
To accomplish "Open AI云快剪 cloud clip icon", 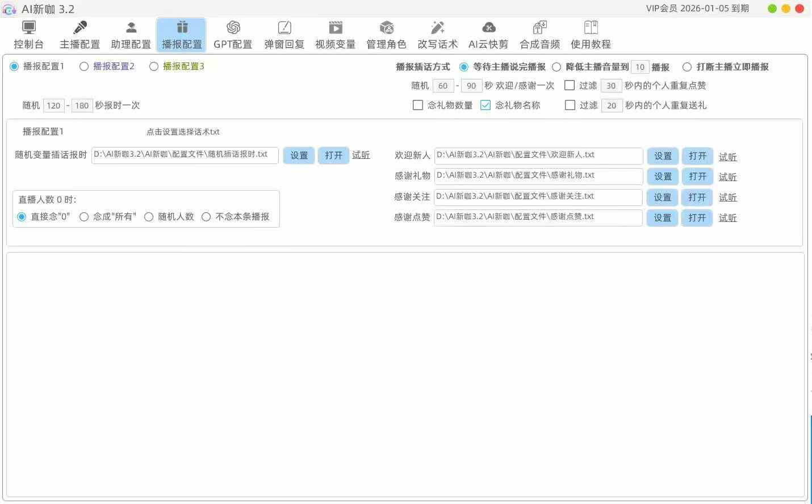I will point(488,28).
